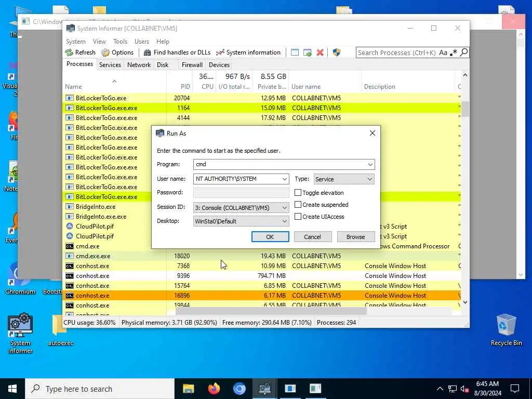Screen dimensions: 532x399
Task: Enable Create UIAccess checkbox
Action: coord(298,217)
